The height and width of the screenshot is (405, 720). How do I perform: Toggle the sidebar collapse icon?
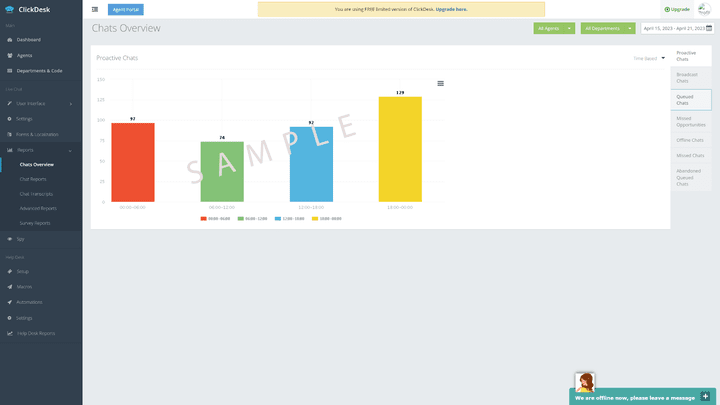95,9
